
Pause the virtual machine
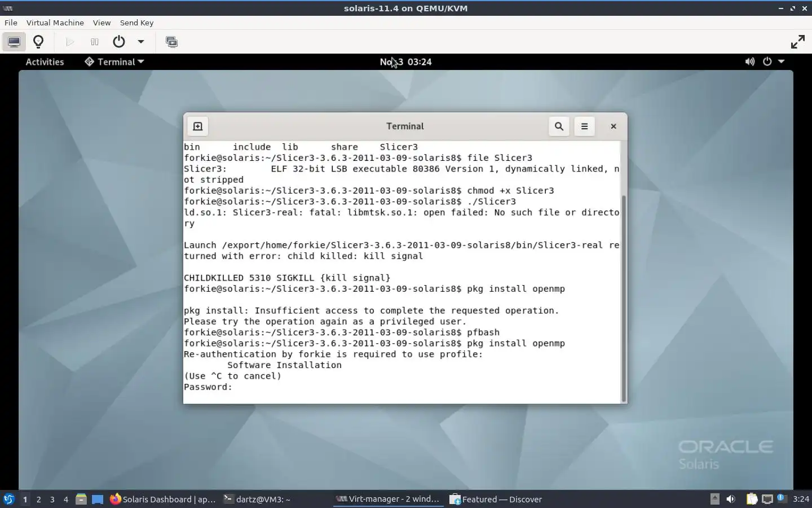94,42
